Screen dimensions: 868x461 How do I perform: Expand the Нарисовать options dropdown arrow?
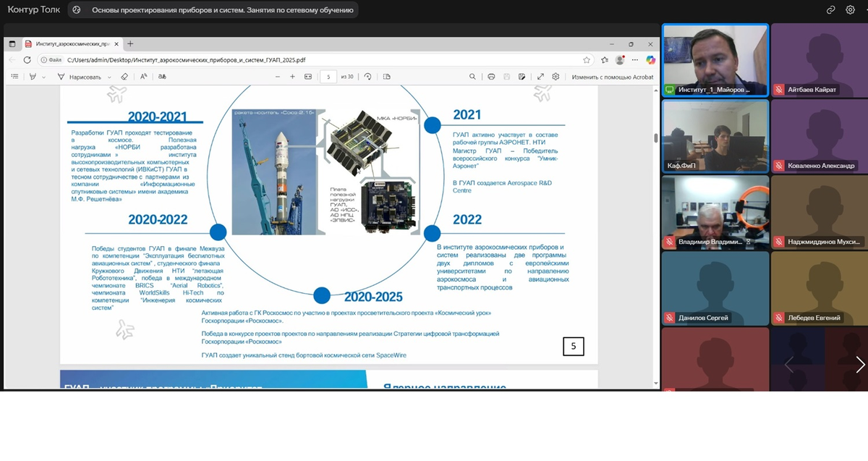coord(109,77)
